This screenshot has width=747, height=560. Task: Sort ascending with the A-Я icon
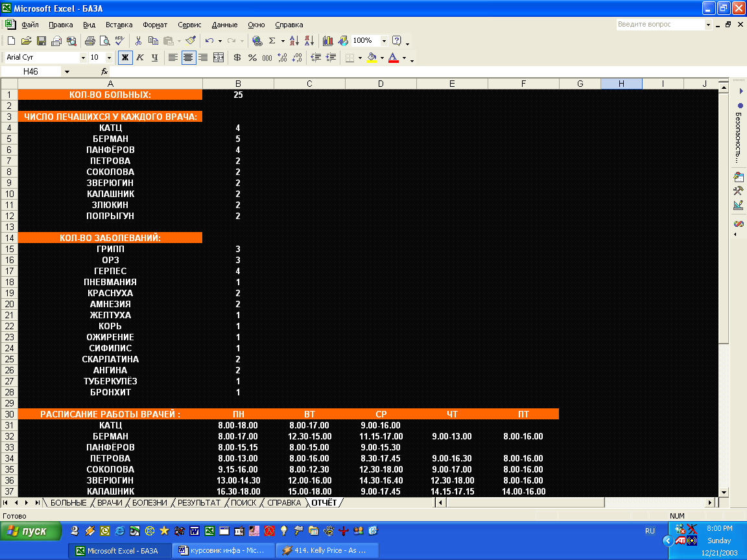[294, 41]
